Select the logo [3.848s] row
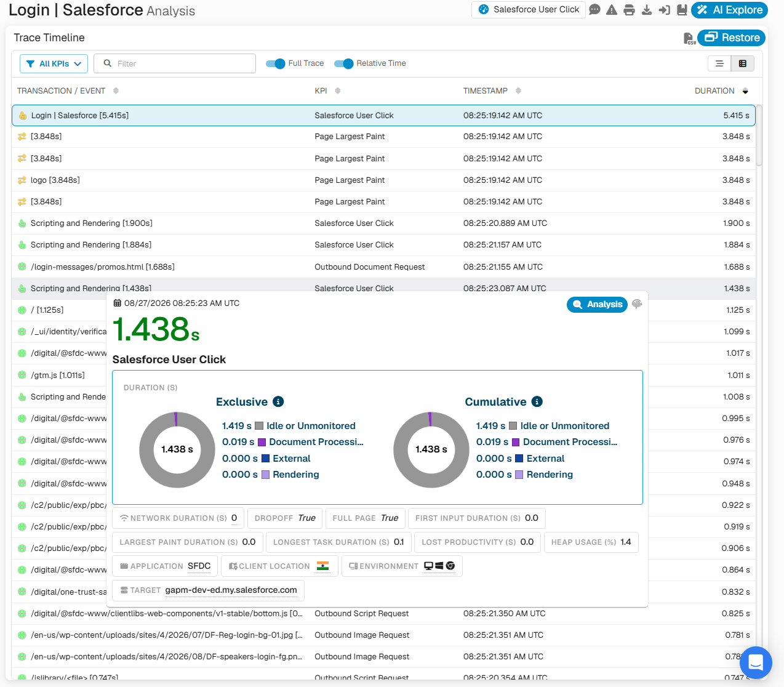This screenshot has width=784, height=687. pyautogui.click(x=383, y=180)
